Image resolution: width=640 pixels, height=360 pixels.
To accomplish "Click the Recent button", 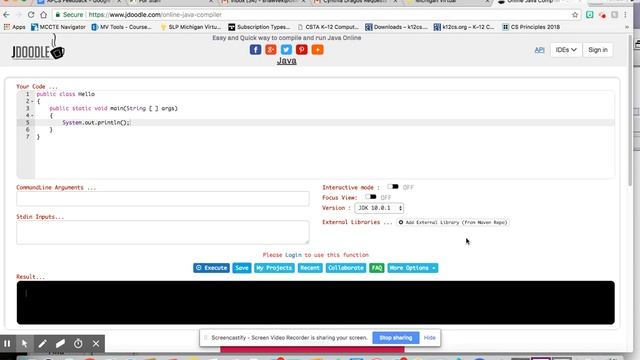I will (310, 268).
